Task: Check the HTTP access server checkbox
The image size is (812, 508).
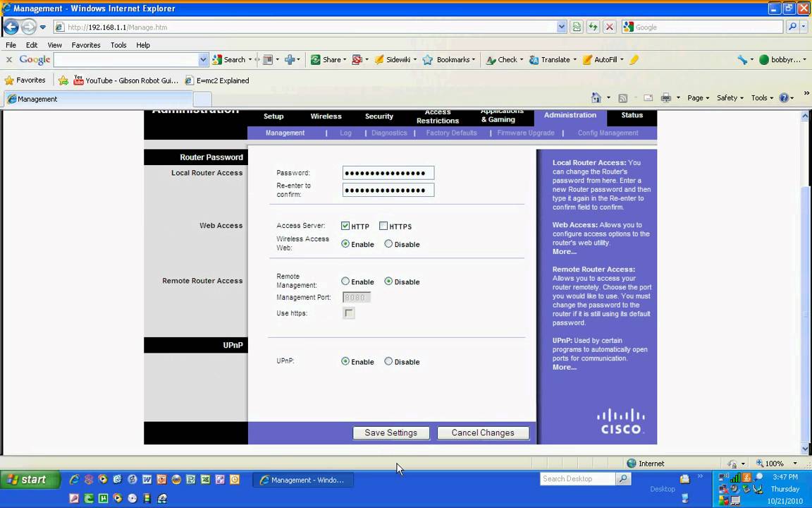Action: [345, 226]
